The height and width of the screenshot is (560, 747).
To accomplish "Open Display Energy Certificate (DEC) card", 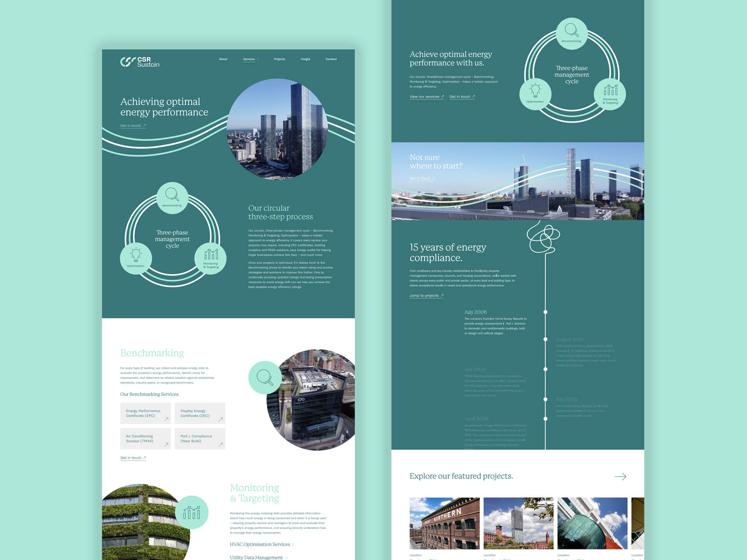I will pyautogui.click(x=200, y=413).
